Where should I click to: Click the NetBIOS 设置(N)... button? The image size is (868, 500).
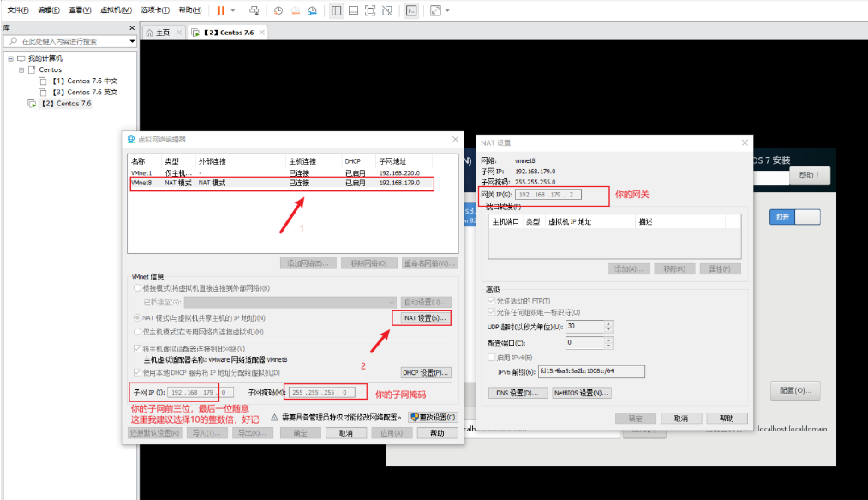coord(581,393)
